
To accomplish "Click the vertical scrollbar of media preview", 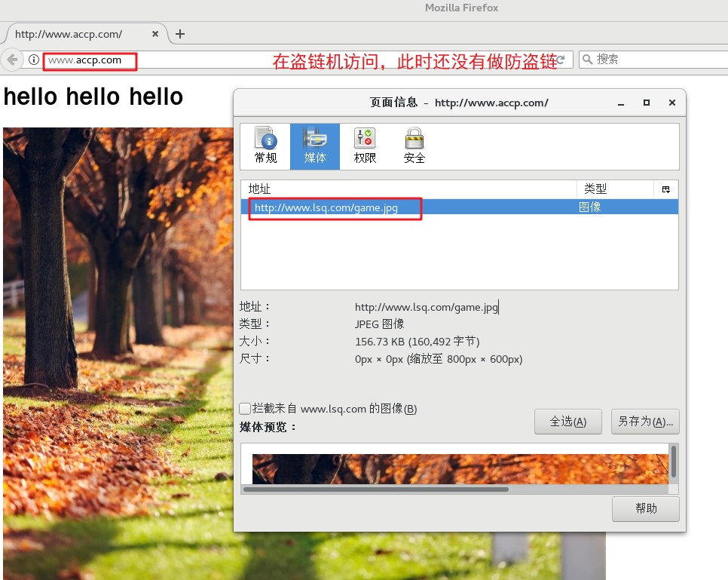I will (x=673, y=463).
